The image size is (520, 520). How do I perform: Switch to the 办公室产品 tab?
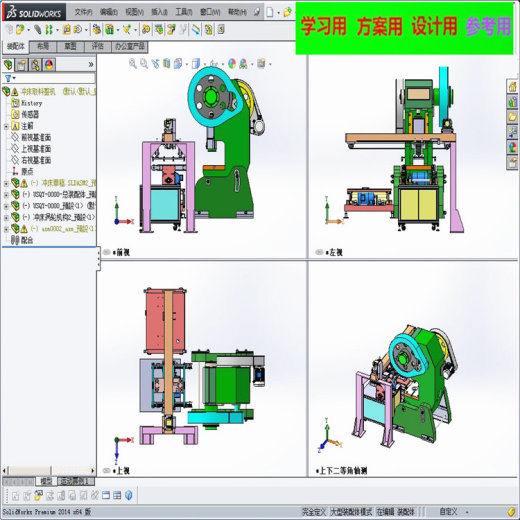(x=130, y=46)
